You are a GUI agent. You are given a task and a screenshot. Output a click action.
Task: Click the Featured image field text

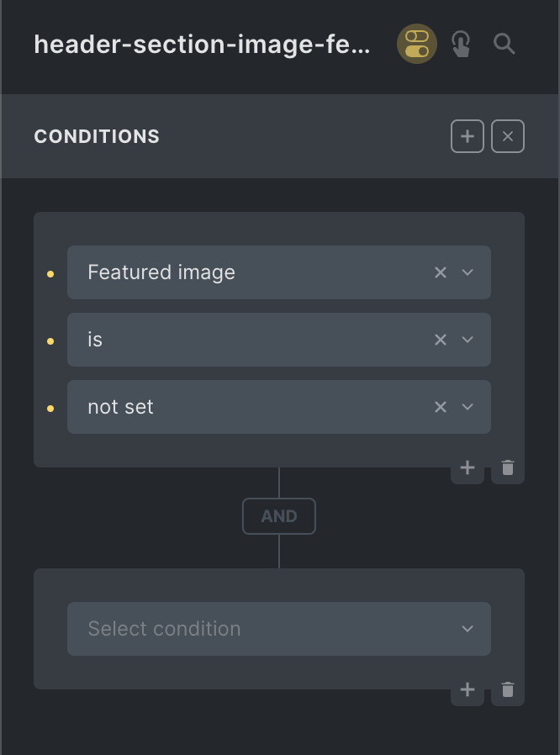coord(161,272)
